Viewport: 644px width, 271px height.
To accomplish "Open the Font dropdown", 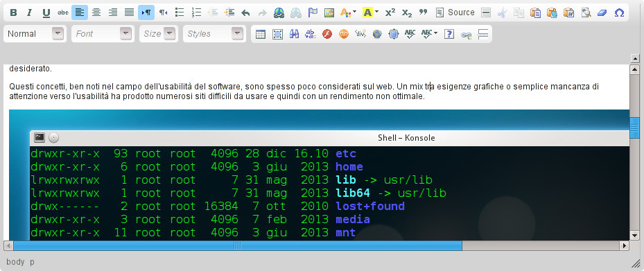I will (103, 34).
